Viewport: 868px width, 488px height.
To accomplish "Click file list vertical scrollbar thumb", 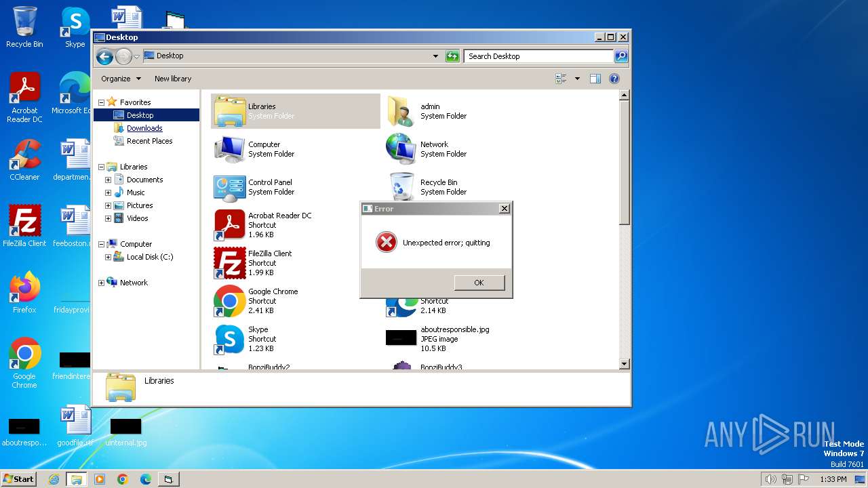I will pos(625,163).
